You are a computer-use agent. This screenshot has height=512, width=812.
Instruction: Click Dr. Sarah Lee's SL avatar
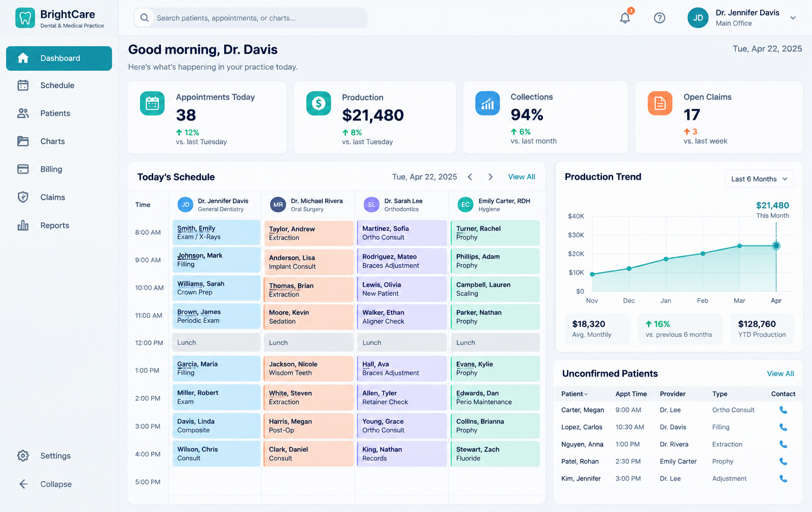(371, 205)
